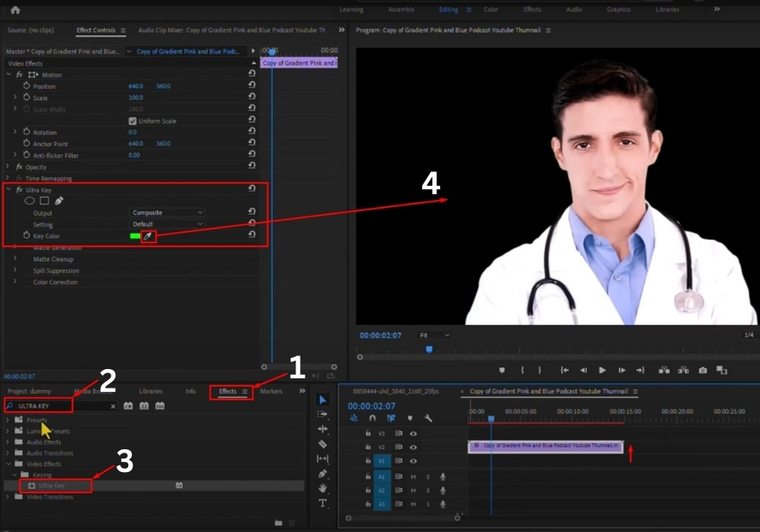The height and width of the screenshot is (532, 760).
Task: Go to the Home screen icon
Action: click(x=15, y=9)
